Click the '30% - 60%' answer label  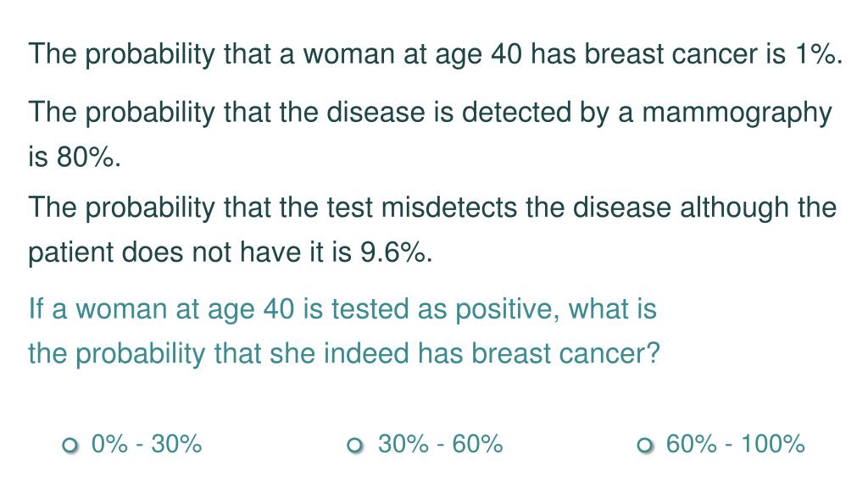[x=441, y=444]
